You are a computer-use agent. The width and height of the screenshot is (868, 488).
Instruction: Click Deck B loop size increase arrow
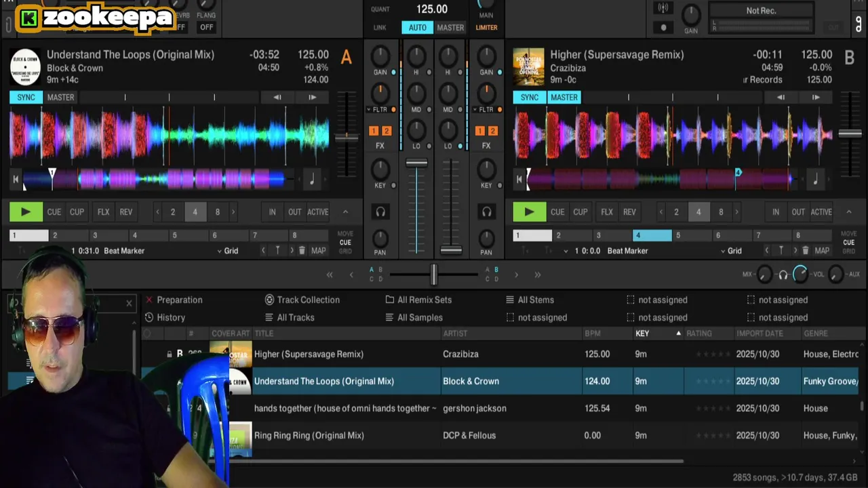[736, 212]
